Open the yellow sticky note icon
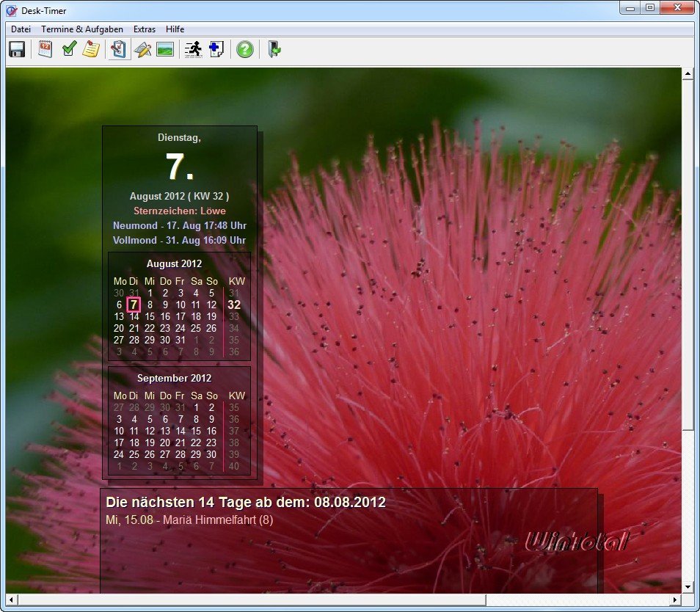 point(90,49)
